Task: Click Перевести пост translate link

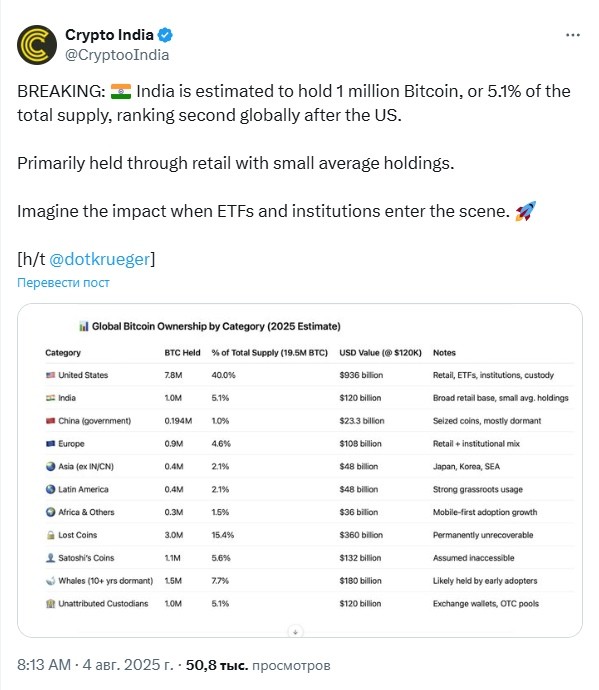Action: coord(63,283)
